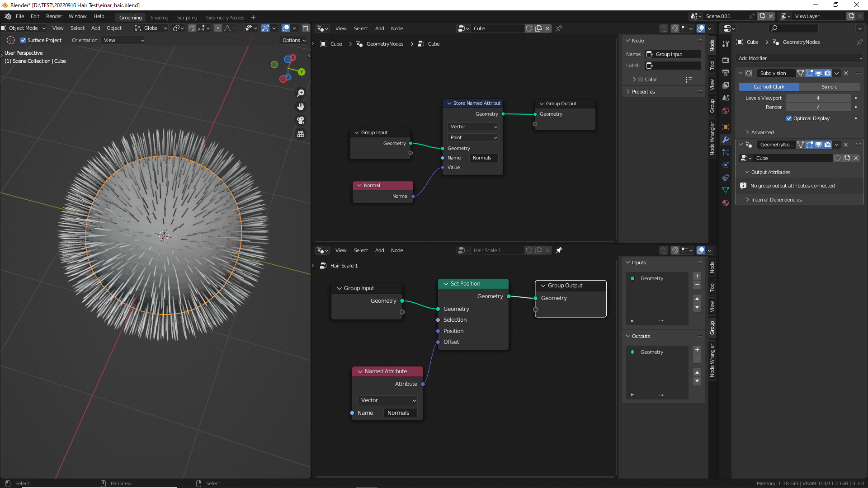The image size is (868, 488).
Task: Toggle the Color checkbox in Node panel
Action: [x=641, y=80]
